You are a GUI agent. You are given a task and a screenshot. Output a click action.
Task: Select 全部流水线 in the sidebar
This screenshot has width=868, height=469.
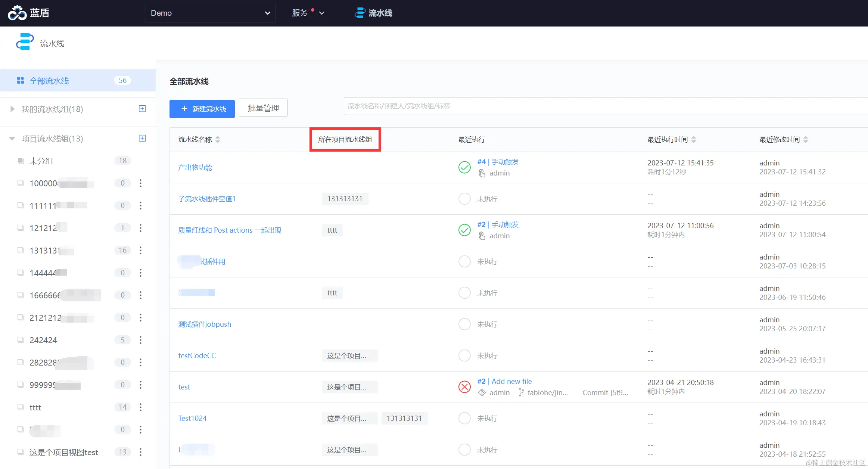(49, 81)
